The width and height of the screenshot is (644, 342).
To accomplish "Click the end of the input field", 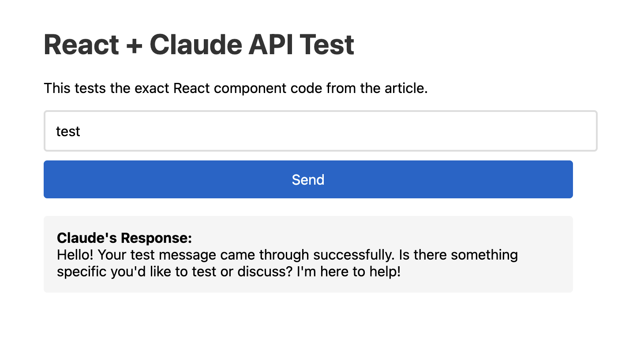I will coord(582,131).
